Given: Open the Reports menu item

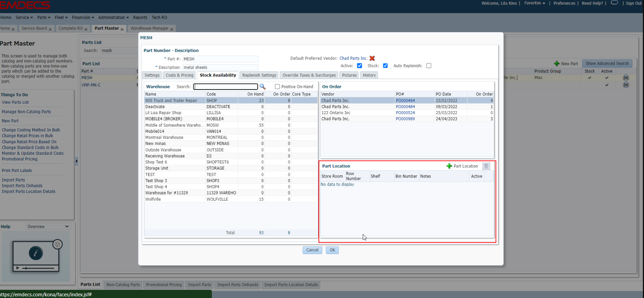Looking at the screenshot, I should coord(140,18).
